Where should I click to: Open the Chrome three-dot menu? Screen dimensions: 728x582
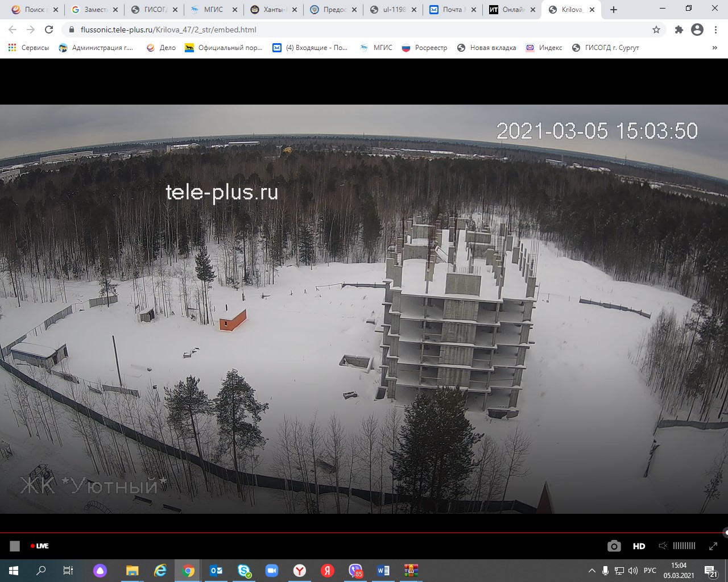(x=715, y=30)
